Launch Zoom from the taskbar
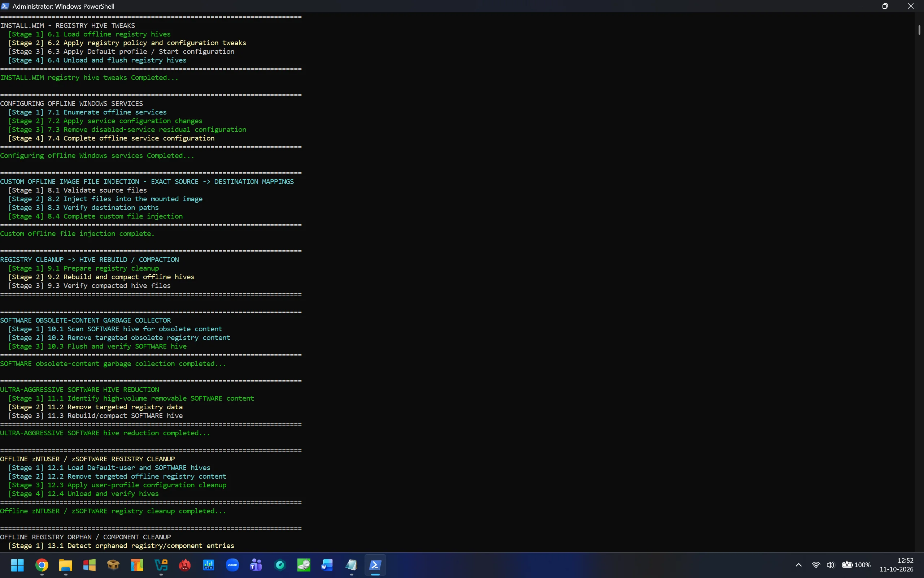Image resolution: width=924 pixels, height=578 pixels. 232,565
